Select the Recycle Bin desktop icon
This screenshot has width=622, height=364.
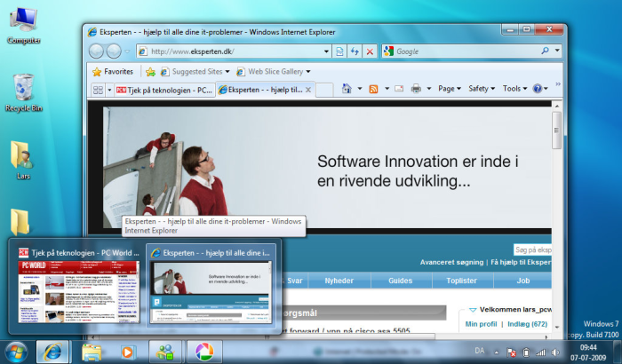[x=23, y=93]
